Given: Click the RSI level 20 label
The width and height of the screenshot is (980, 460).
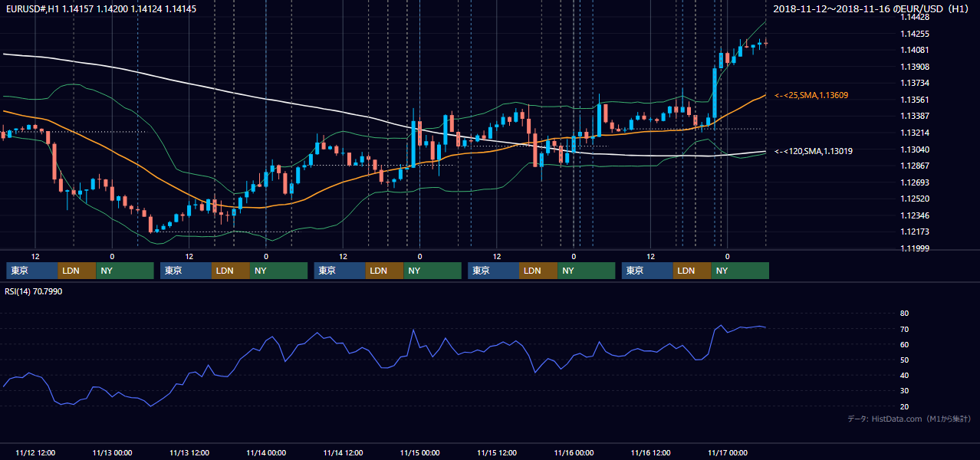Looking at the screenshot, I should (x=904, y=406).
